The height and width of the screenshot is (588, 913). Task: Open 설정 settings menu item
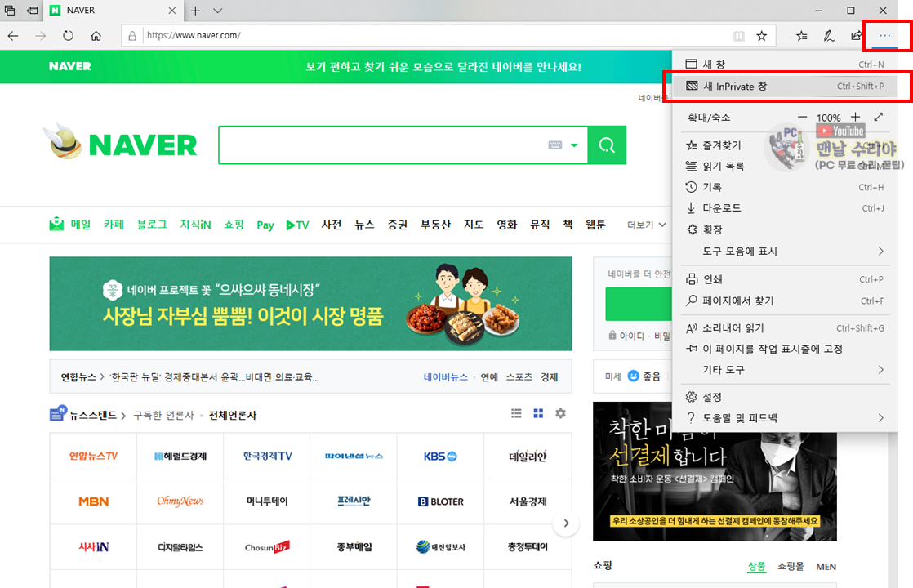coord(785,397)
